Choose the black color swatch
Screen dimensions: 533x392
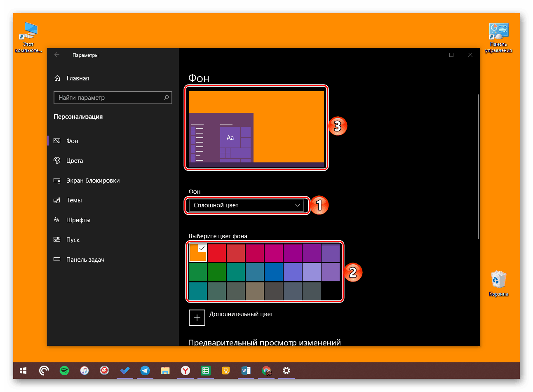[x=331, y=291]
